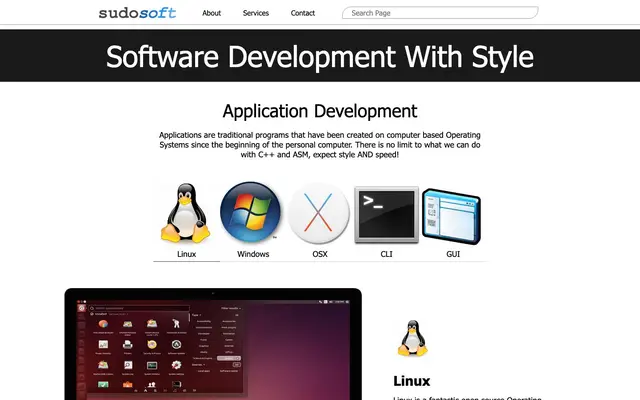Switch to the Linux tab label
Image resolution: width=640 pixels, height=400 pixels.
point(187,254)
